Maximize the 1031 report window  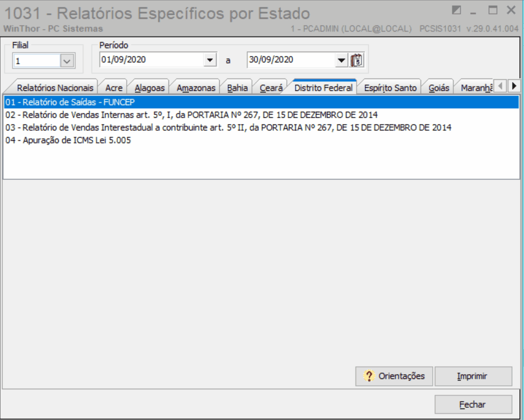pyautogui.click(x=493, y=10)
